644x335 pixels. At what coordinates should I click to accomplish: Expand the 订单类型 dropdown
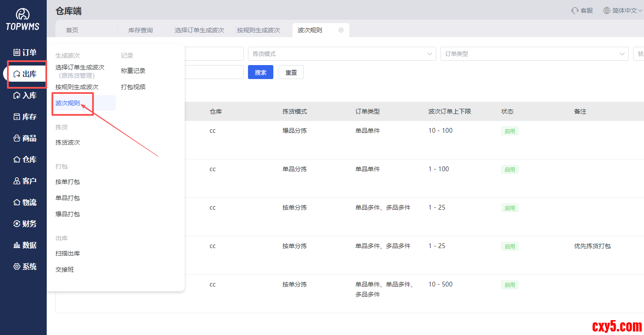[534, 54]
